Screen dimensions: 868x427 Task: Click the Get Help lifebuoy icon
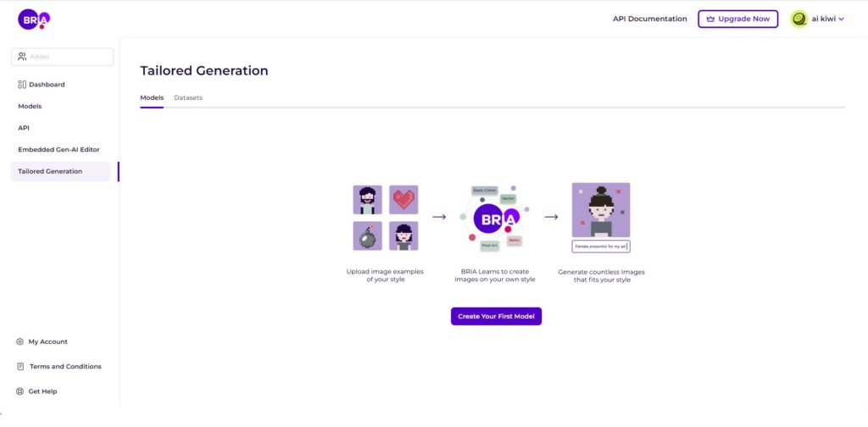20,391
